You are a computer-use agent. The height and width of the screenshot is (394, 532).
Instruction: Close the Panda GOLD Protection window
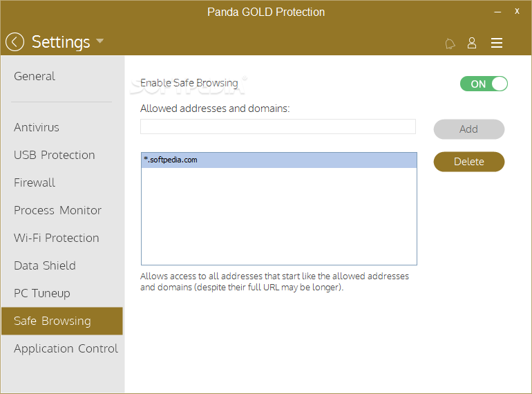click(x=517, y=12)
